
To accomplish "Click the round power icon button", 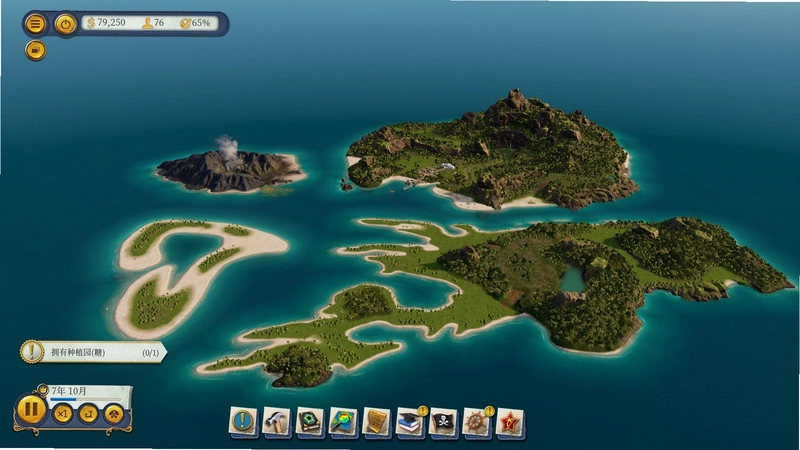I will click(x=65, y=24).
